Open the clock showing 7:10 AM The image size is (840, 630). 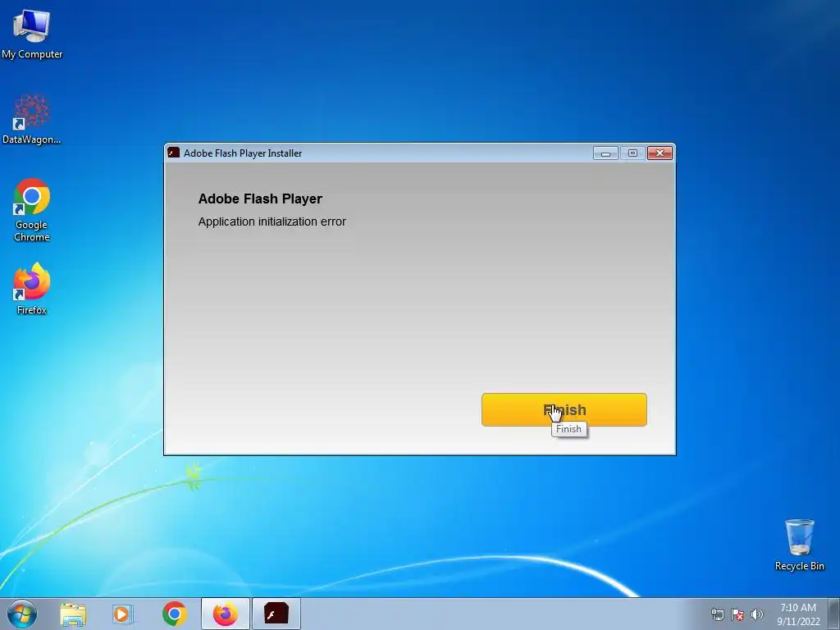pos(798,614)
